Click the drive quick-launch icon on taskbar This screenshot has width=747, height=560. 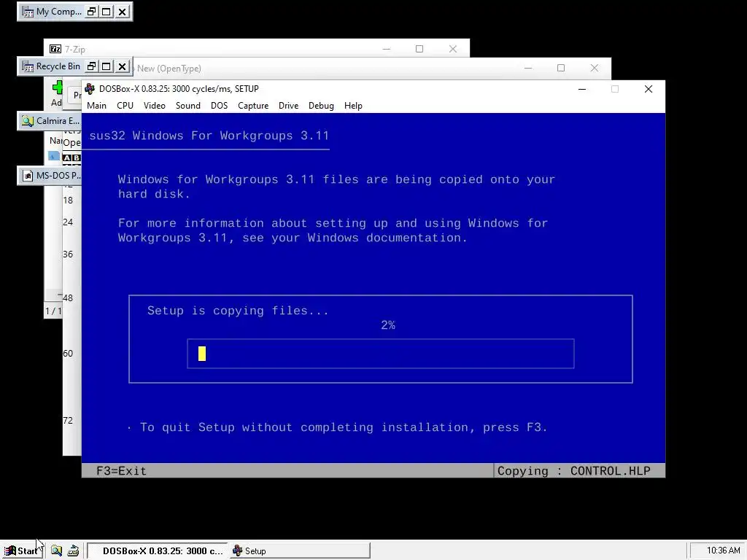coord(74,551)
